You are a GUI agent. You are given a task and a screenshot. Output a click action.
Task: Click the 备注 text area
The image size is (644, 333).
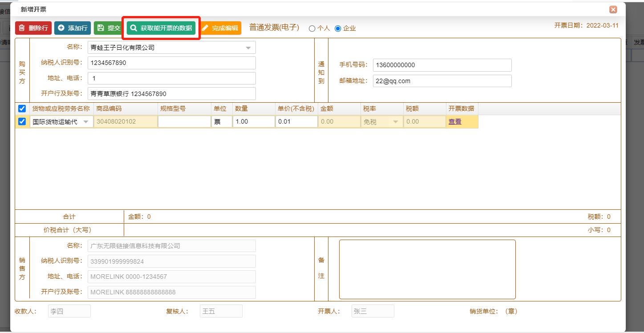point(427,269)
